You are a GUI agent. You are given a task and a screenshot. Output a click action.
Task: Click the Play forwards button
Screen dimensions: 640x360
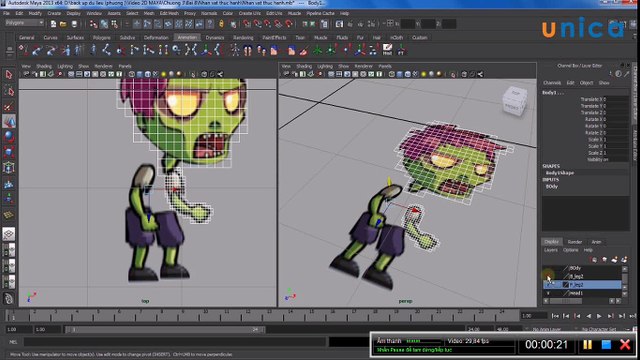pos(599,316)
